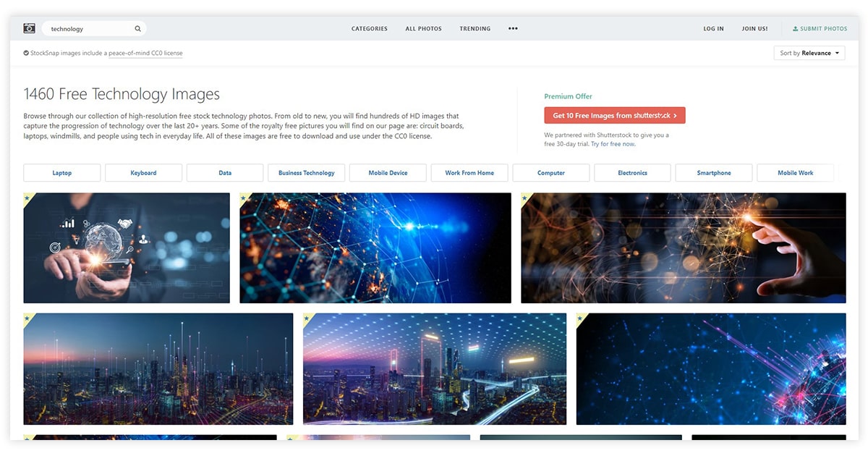
Task: Open the Categories menu
Action: pyautogui.click(x=369, y=29)
